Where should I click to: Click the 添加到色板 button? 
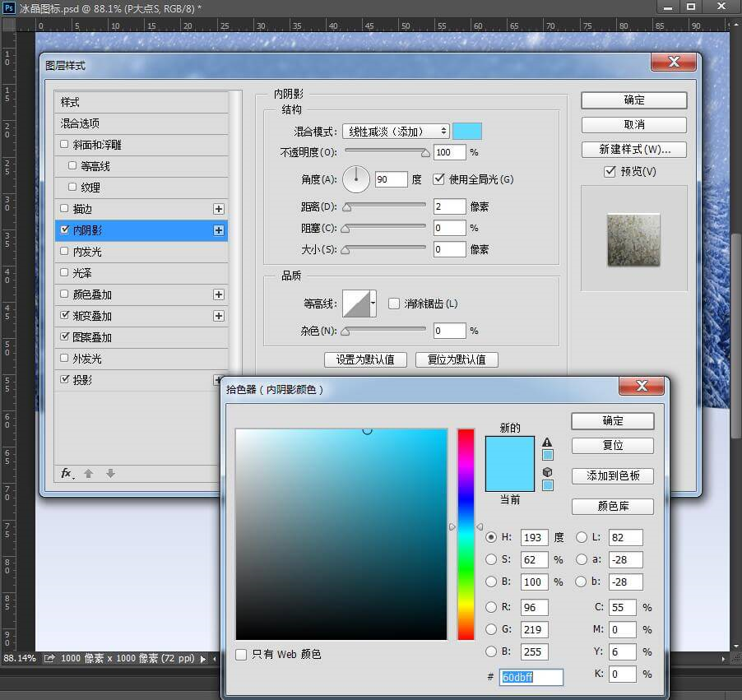(x=613, y=476)
